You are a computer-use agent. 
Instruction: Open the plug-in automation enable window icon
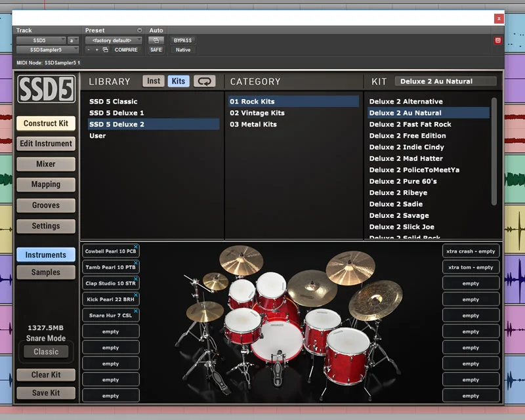[x=156, y=40]
